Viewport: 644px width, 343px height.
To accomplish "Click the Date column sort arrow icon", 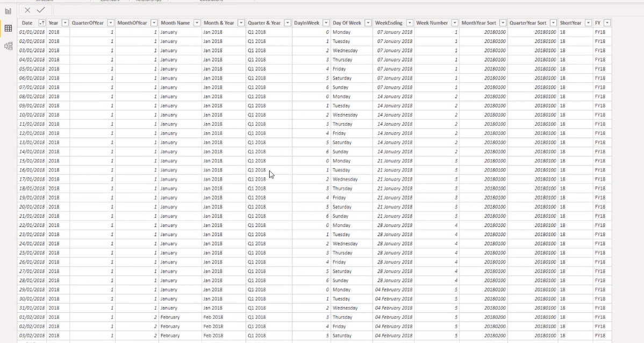I will (42, 23).
